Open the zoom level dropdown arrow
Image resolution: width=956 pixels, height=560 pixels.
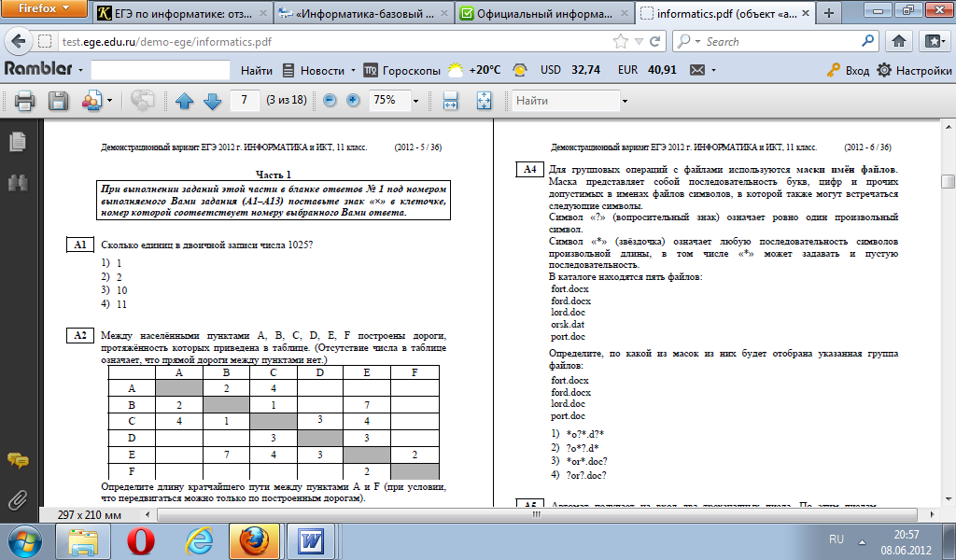coord(415,101)
